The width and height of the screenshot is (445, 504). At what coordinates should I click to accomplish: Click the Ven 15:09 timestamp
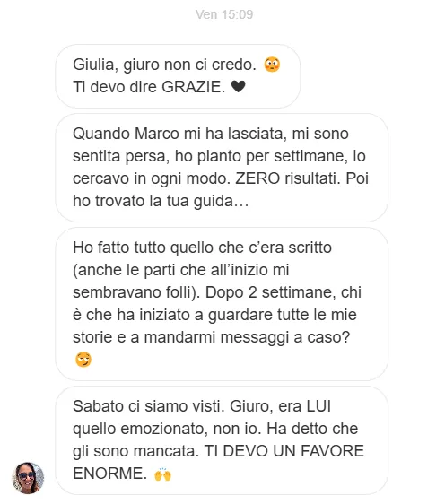click(x=224, y=14)
